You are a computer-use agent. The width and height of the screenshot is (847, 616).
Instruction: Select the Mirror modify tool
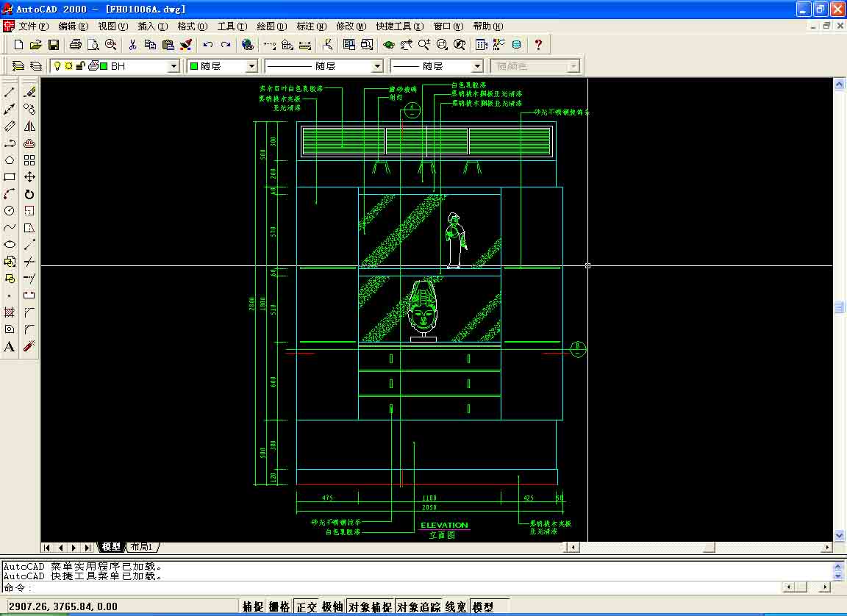point(29,126)
